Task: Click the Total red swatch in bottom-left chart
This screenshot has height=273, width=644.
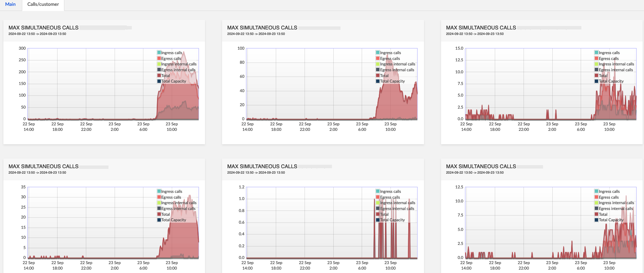Action: click(x=159, y=214)
